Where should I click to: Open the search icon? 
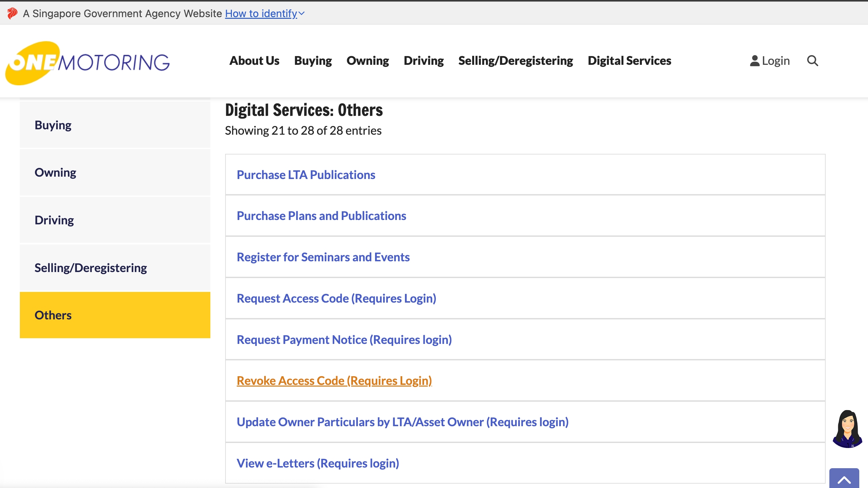click(813, 61)
